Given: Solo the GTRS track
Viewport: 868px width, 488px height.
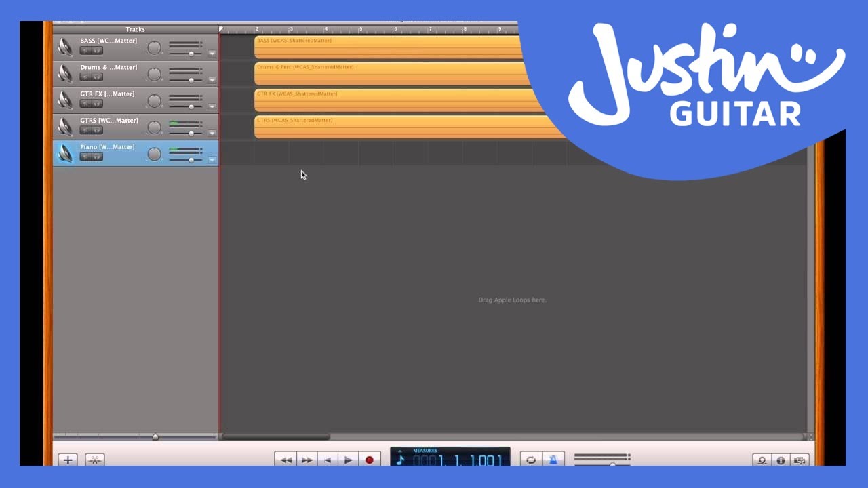Looking at the screenshot, I should coord(98,130).
